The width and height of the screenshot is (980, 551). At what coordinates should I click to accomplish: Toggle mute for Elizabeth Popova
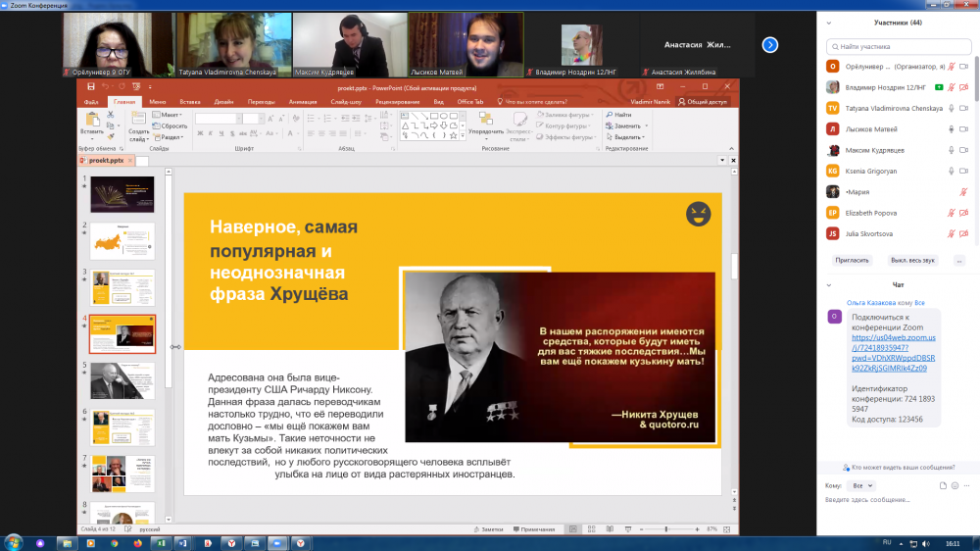[951, 213]
